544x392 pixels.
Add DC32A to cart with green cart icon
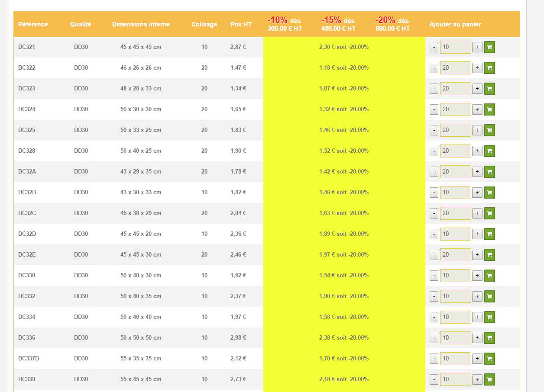[489, 172]
